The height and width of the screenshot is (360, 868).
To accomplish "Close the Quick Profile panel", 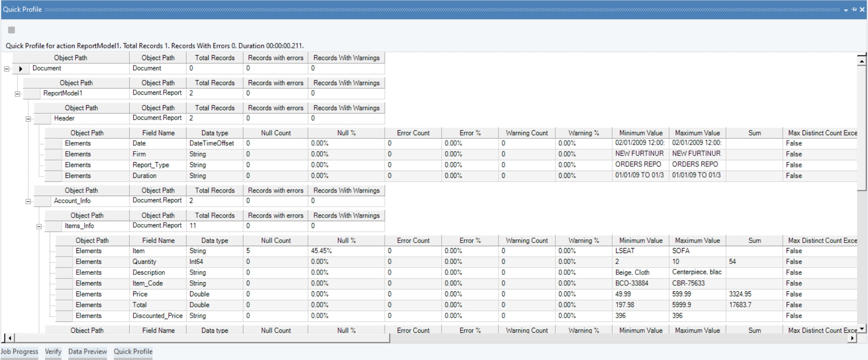I will point(862,9).
